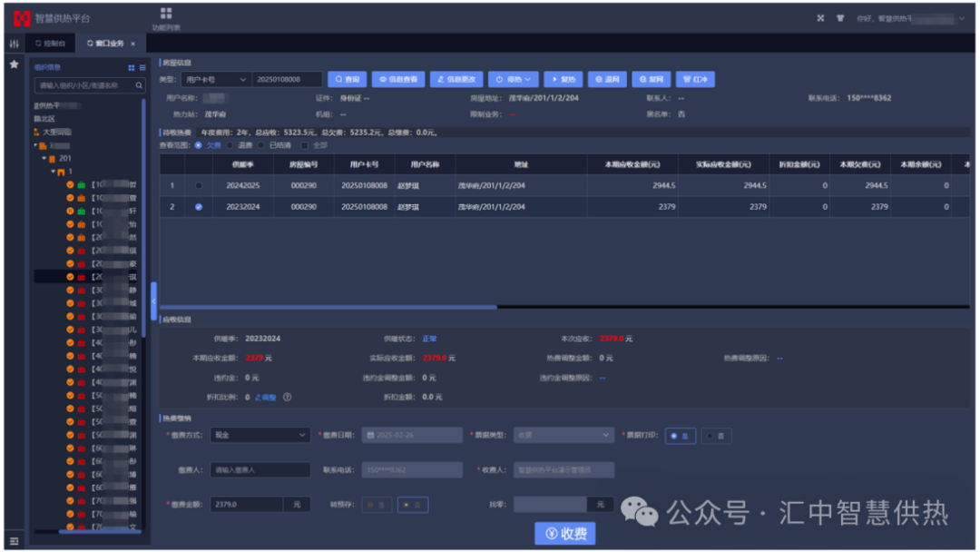
Task: Select the 路北区 tree item
Action: (44, 119)
